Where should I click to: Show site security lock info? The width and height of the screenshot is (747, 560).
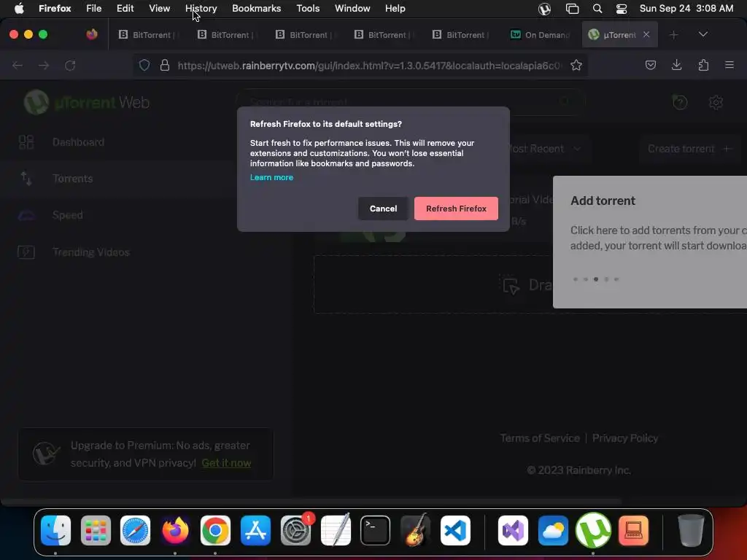click(165, 65)
